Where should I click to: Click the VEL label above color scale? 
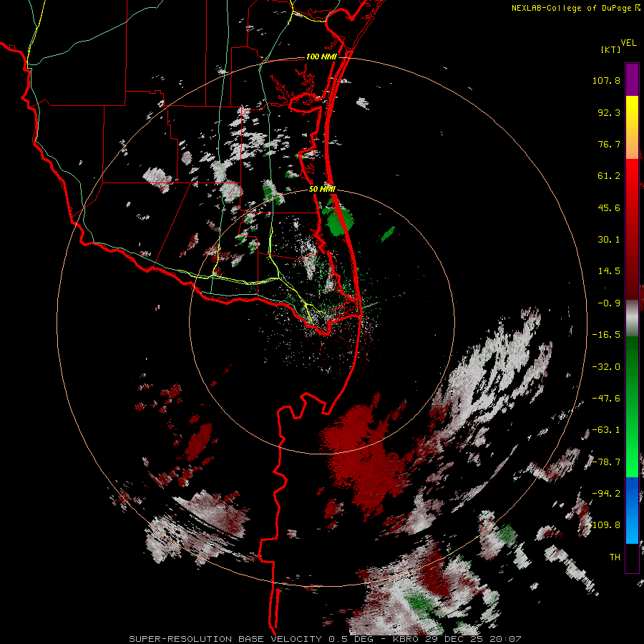(x=628, y=43)
